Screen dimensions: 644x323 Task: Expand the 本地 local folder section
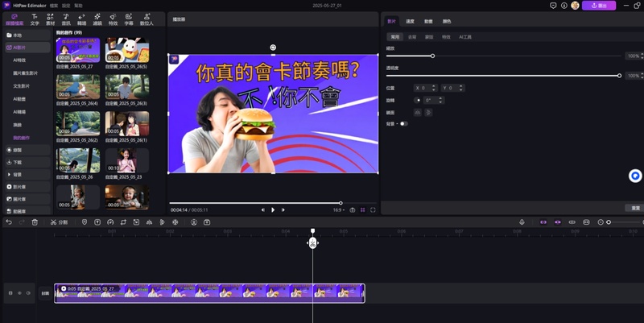coord(27,35)
